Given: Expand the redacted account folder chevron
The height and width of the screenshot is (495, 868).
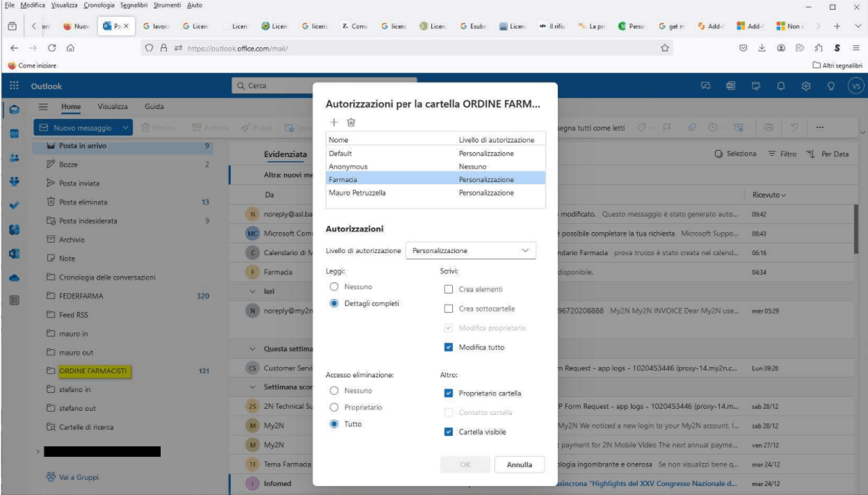Looking at the screenshot, I should click(38, 452).
